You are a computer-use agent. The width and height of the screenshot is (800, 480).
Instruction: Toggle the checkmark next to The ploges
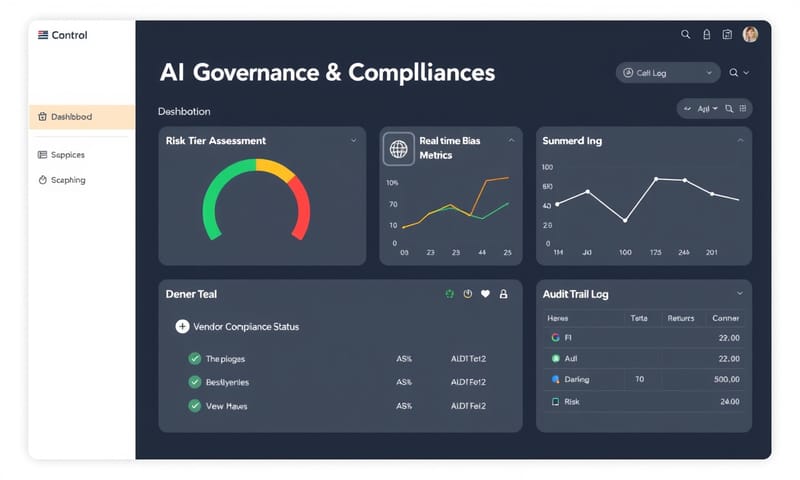tap(195, 358)
